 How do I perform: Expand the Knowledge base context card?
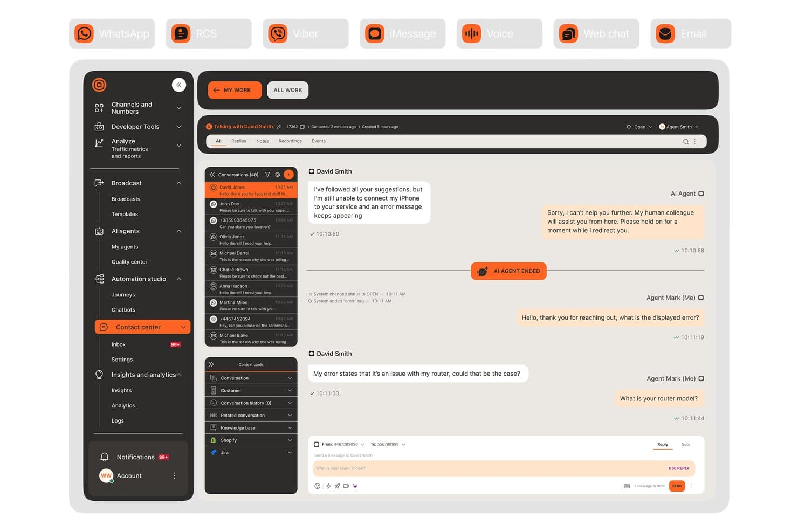tap(251, 428)
